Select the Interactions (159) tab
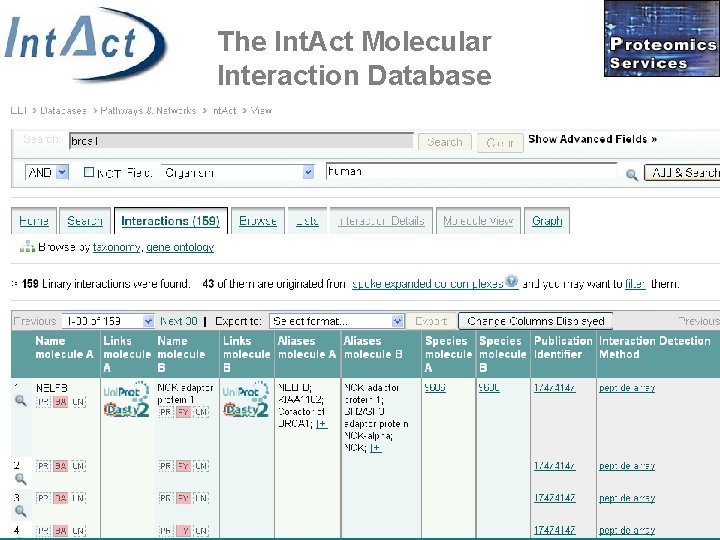The width and height of the screenshot is (720, 540). pyautogui.click(x=171, y=221)
